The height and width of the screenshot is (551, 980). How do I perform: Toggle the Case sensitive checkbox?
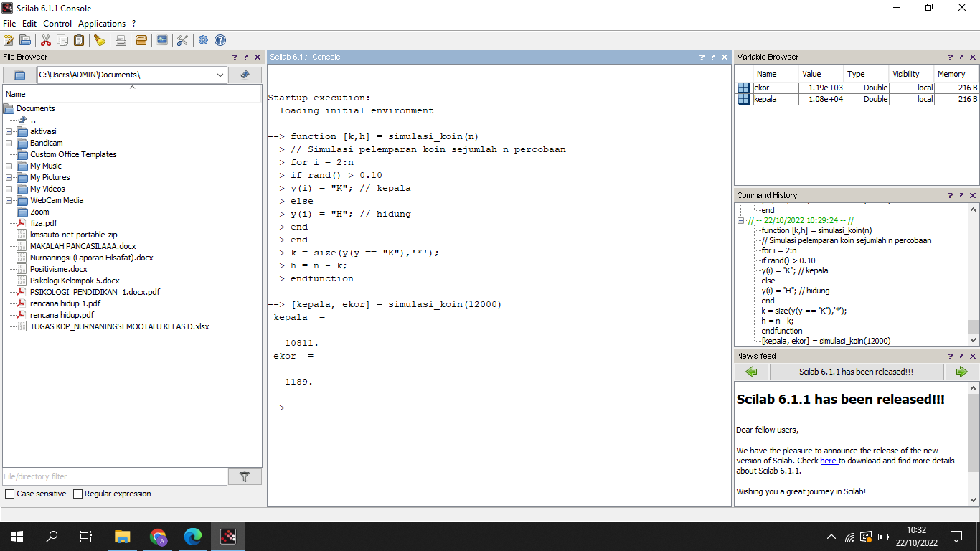tap(9, 494)
